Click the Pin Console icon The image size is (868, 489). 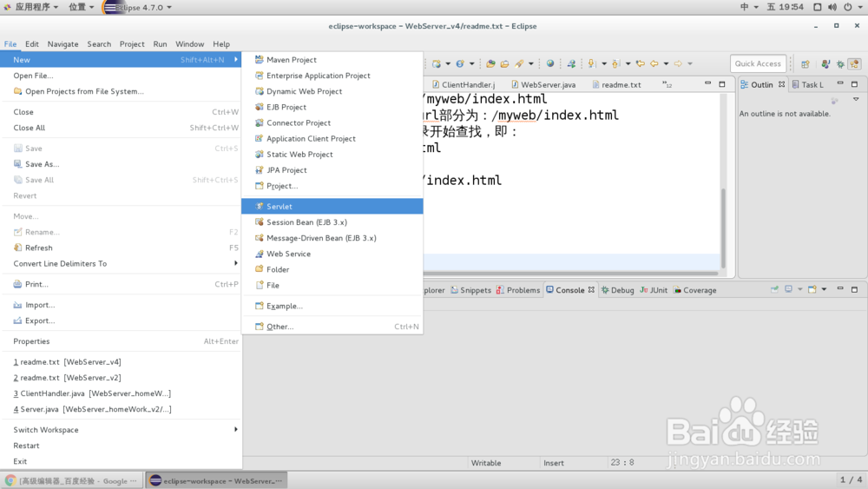774,289
